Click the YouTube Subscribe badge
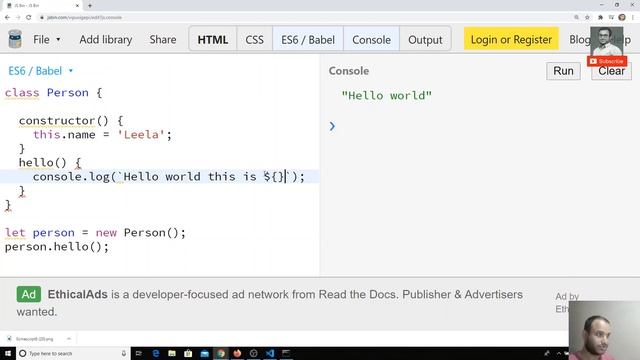 point(607,61)
